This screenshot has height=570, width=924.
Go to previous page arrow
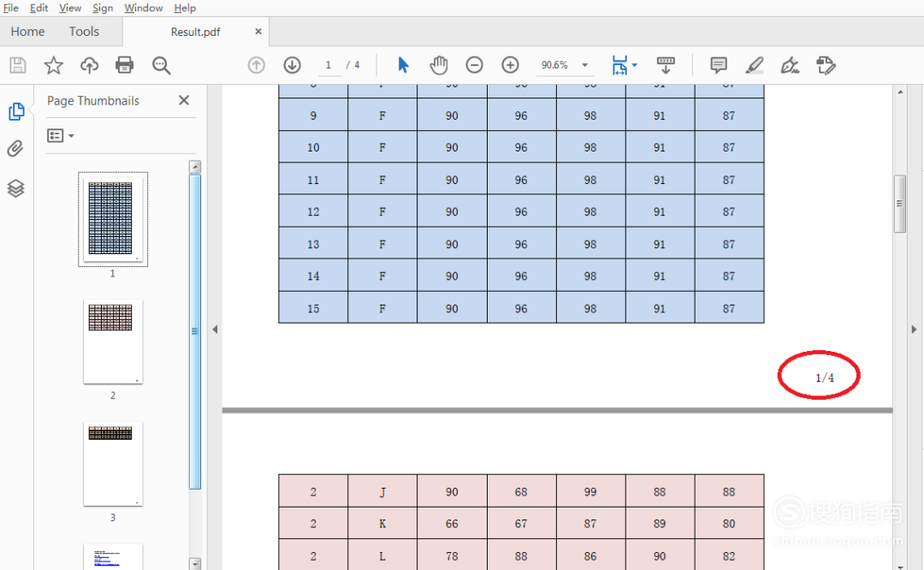point(257,65)
